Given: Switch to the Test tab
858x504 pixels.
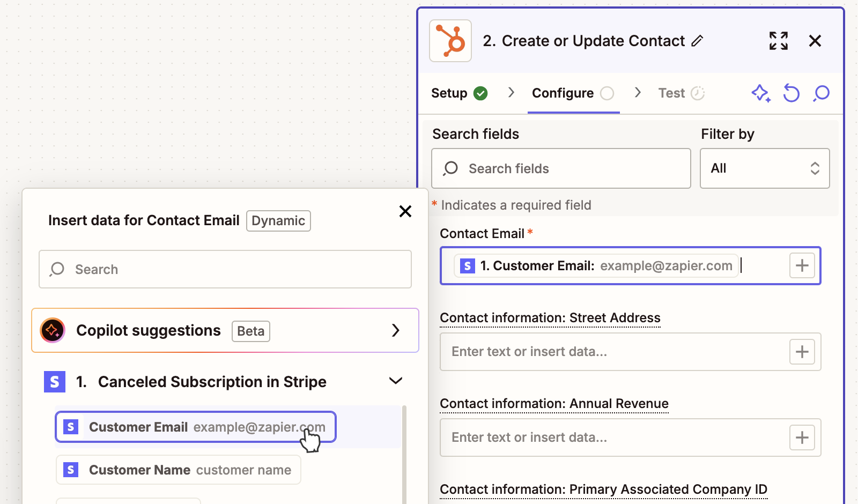Looking at the screenshot, I should point(682,93).
